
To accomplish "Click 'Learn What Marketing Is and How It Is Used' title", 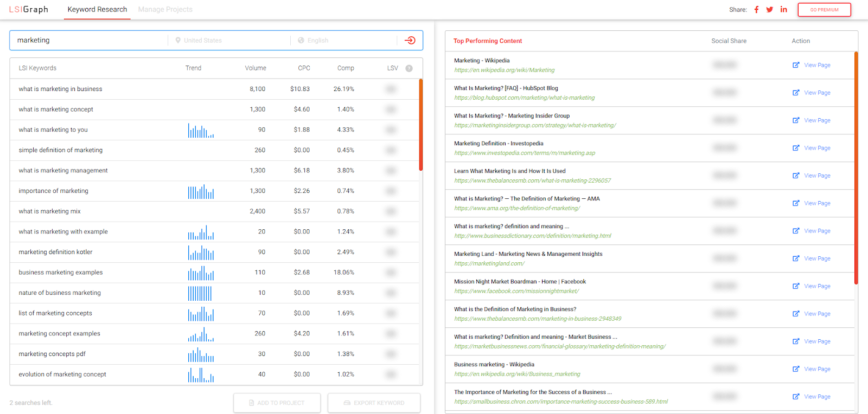I will point(510,171).
